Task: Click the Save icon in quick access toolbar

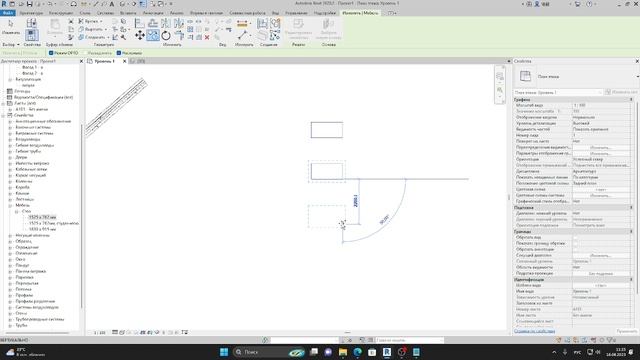Action: (x=29, y=4)
